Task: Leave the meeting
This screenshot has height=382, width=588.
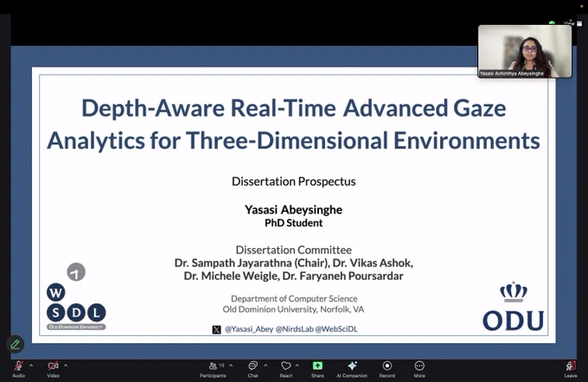Action: click(571, 369)
